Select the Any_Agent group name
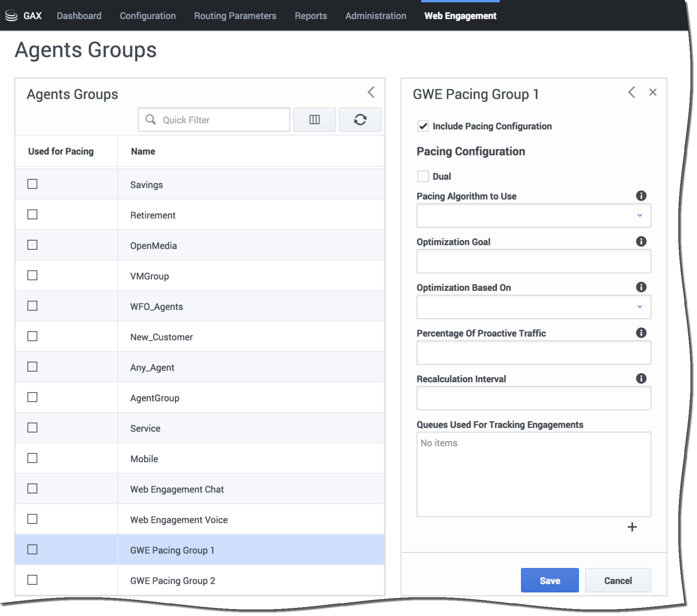 pyautogui.click(x=152, y=367)
